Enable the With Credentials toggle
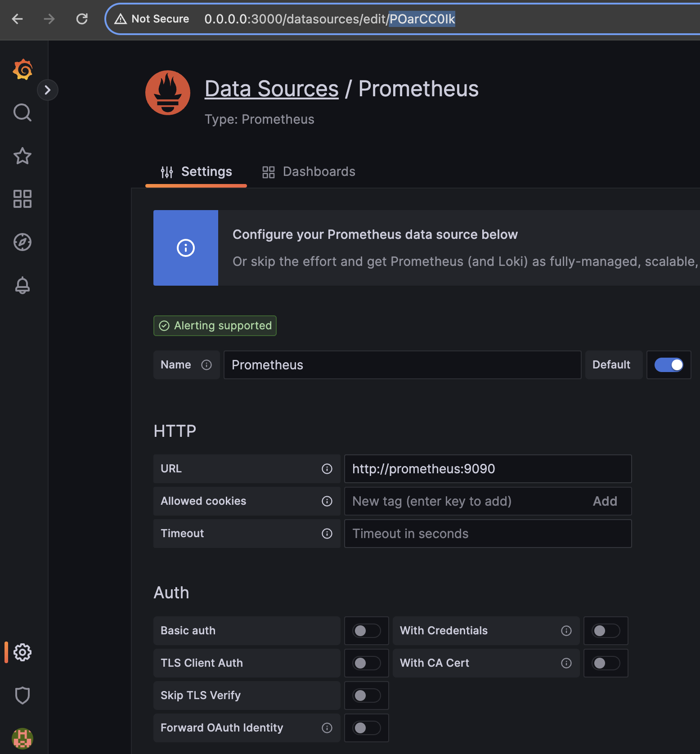This screenshot has height=754, width=700. 606,631
